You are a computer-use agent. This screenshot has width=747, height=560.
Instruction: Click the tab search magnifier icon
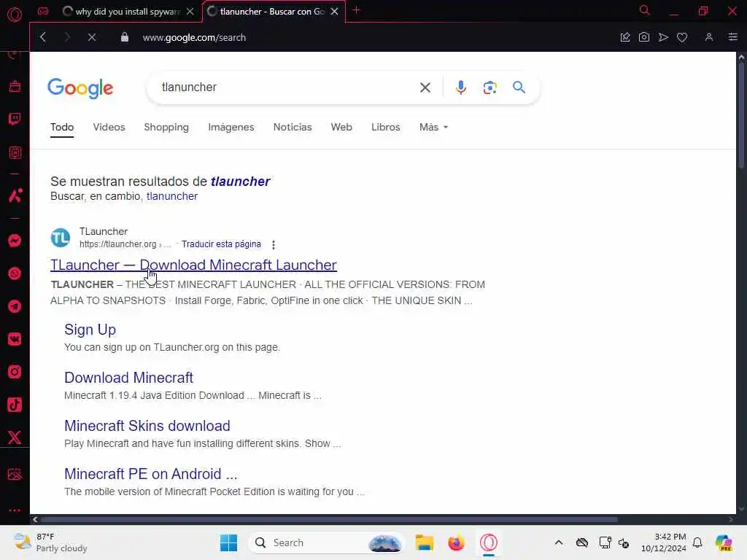[x=645, y=10]
